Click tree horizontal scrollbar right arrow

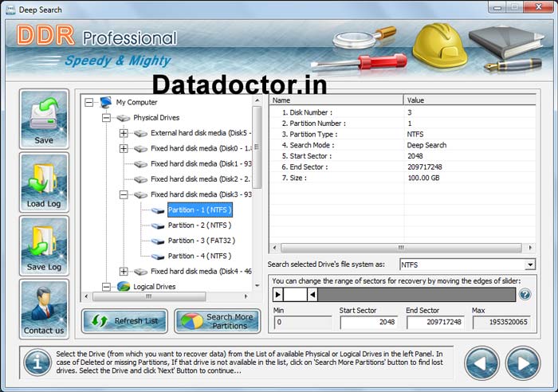click(x=246, y=296)
